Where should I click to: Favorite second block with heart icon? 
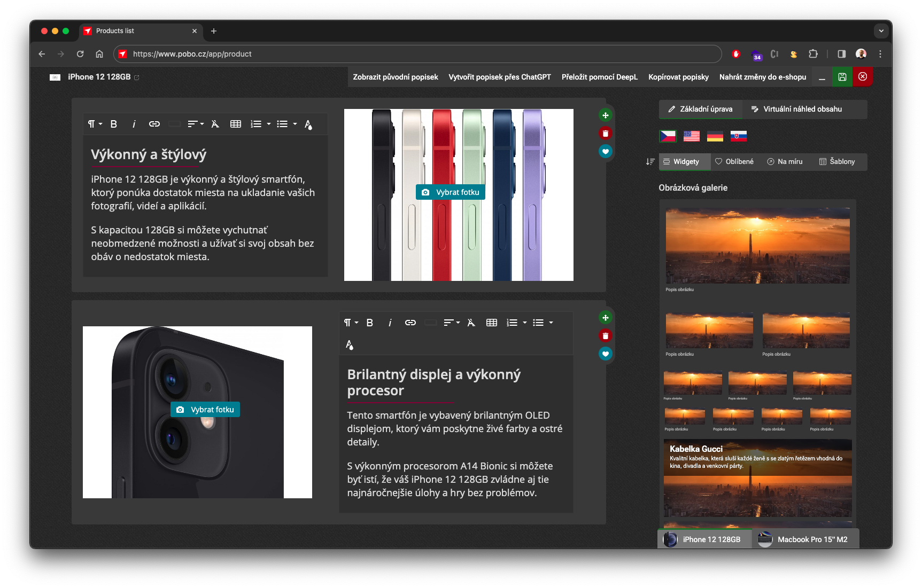pos(605,354)
